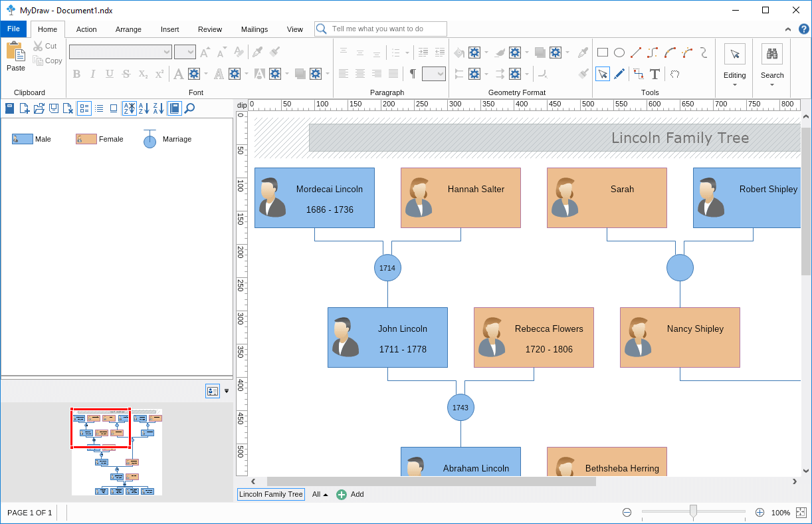This screenshot has height=524, width=812.
Task: Fit page to window icon
Action: tap(801, 513)
